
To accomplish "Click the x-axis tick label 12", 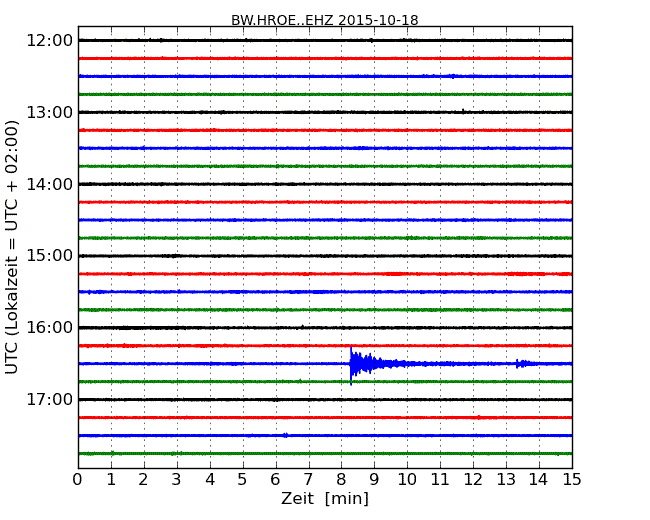I will (473, 480).
